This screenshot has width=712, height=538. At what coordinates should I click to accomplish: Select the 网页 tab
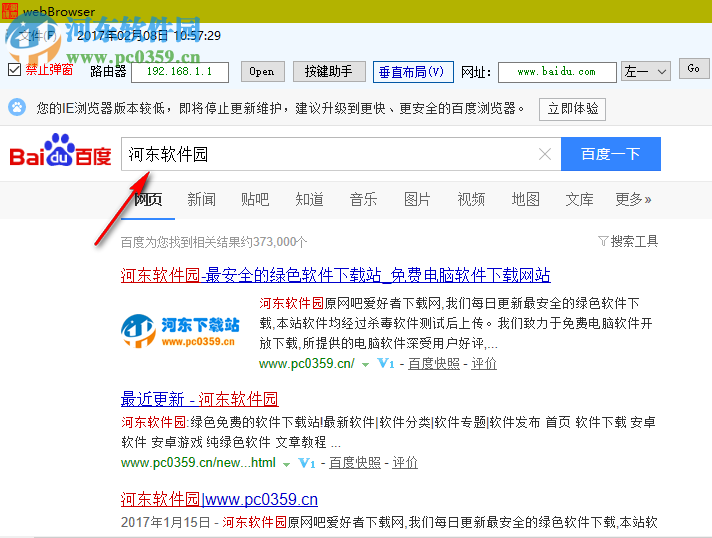coord(148,199)
